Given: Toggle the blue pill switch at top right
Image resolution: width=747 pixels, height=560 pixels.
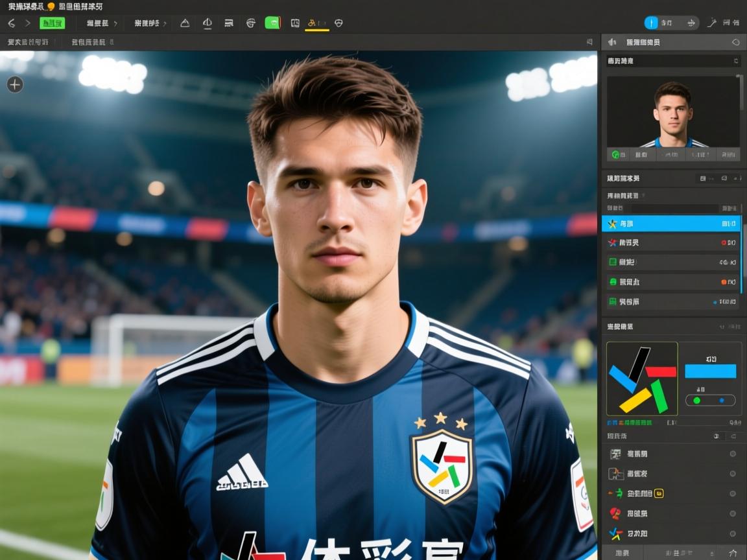Looking at the screenshot, I should click(652, 23).
